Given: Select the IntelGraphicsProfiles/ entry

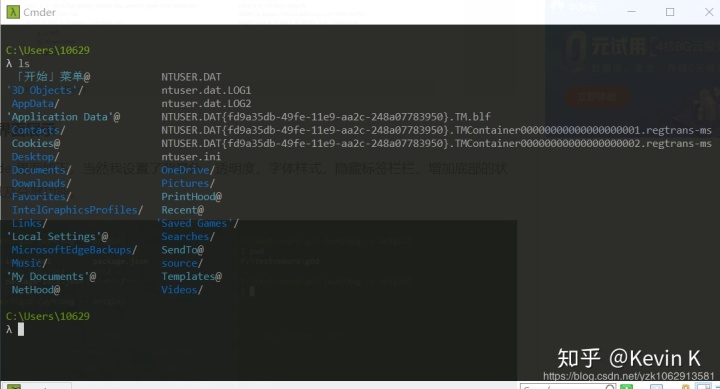Looking at the screenshot, I should [78, 210].
